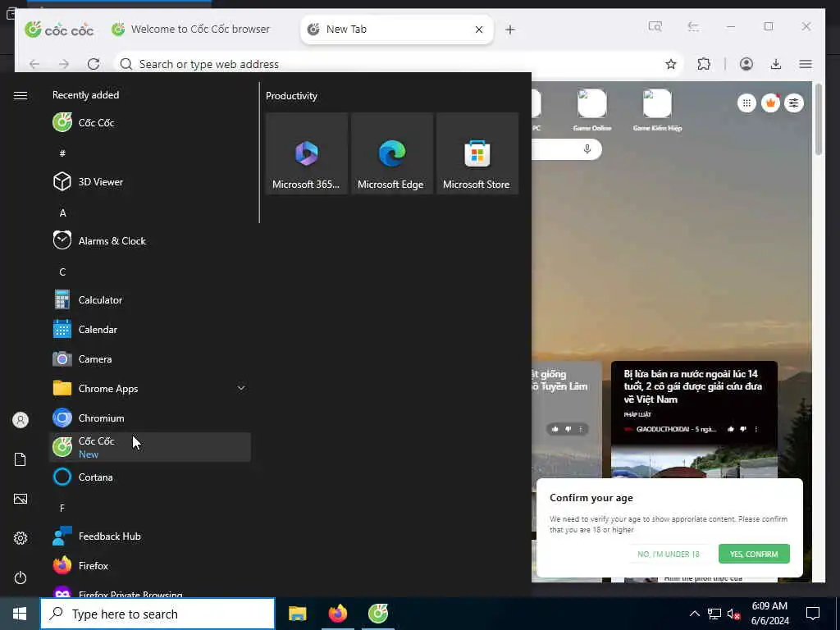
Task: Open the Game Online shortcut
Action: click(x=592, y=109)
